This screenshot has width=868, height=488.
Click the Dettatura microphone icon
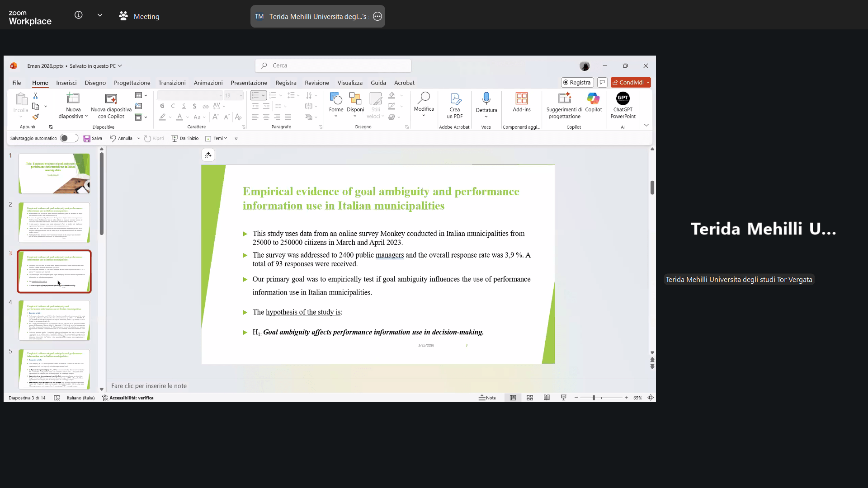click(486, 99)
